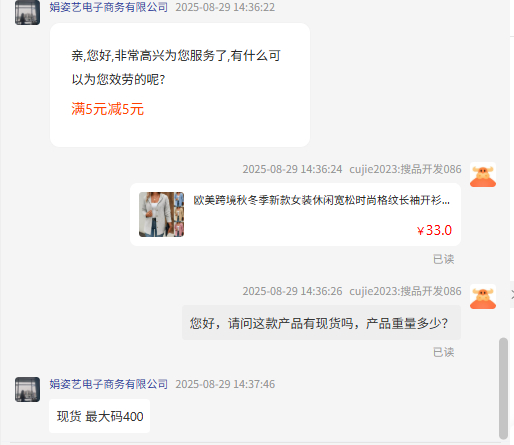
Task: Click the 14:37:46 timestamp of last message
Action: point(225,384)
